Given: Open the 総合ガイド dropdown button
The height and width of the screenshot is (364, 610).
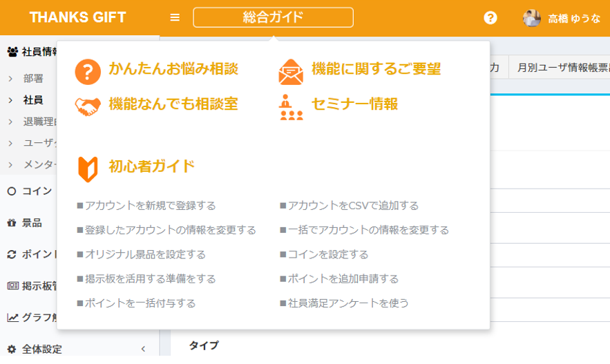Looking at the screenshot, I should 273,18.
